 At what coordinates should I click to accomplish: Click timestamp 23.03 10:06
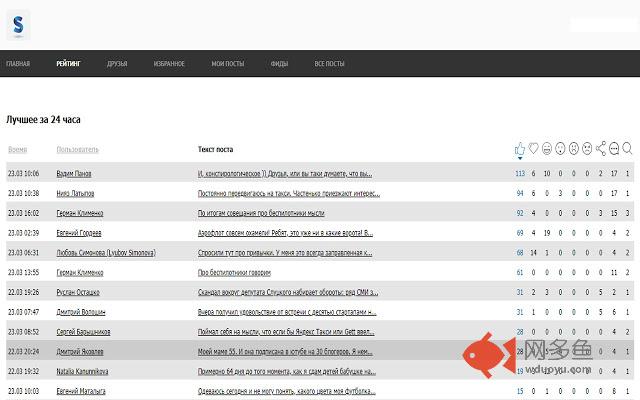pos(24,173)
